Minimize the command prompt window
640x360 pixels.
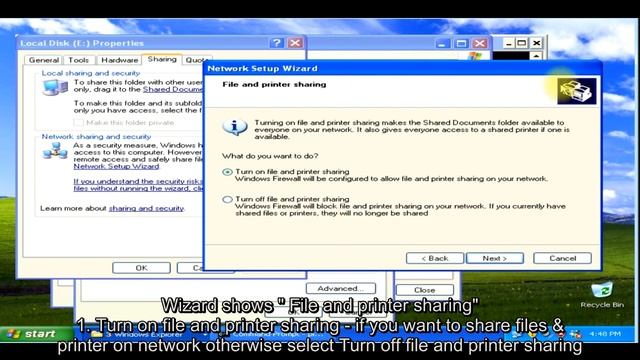(x=508, y=43)
